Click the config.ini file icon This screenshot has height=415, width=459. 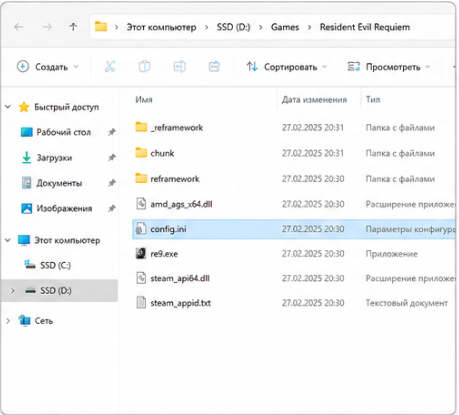141,229
